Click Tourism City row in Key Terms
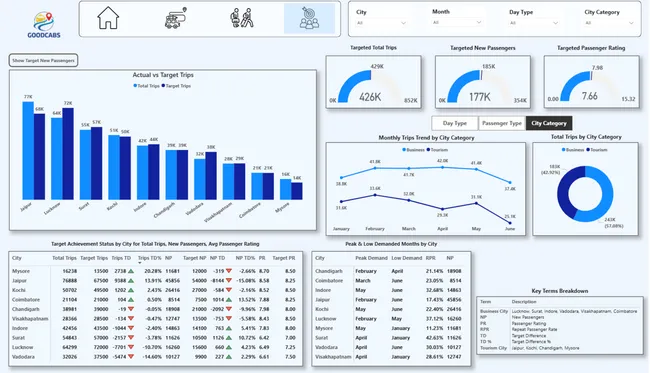This screenshot has height=373, width=650. tap(559, 348)
